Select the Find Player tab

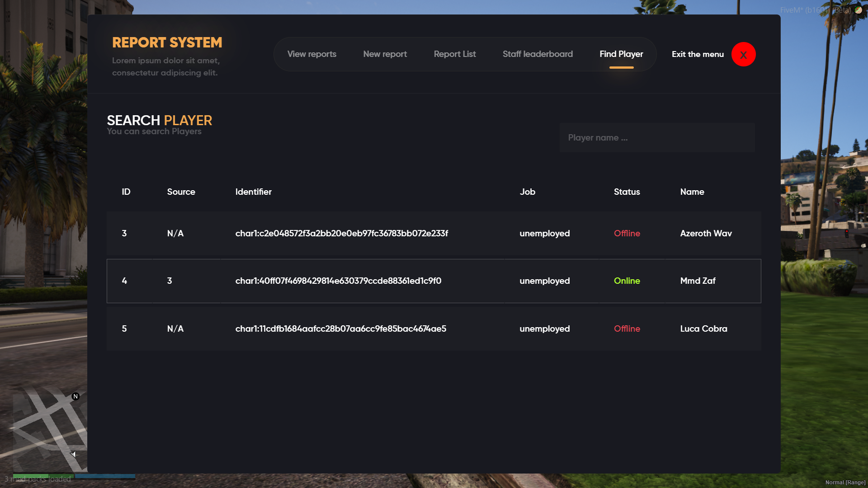click(621, 54)
